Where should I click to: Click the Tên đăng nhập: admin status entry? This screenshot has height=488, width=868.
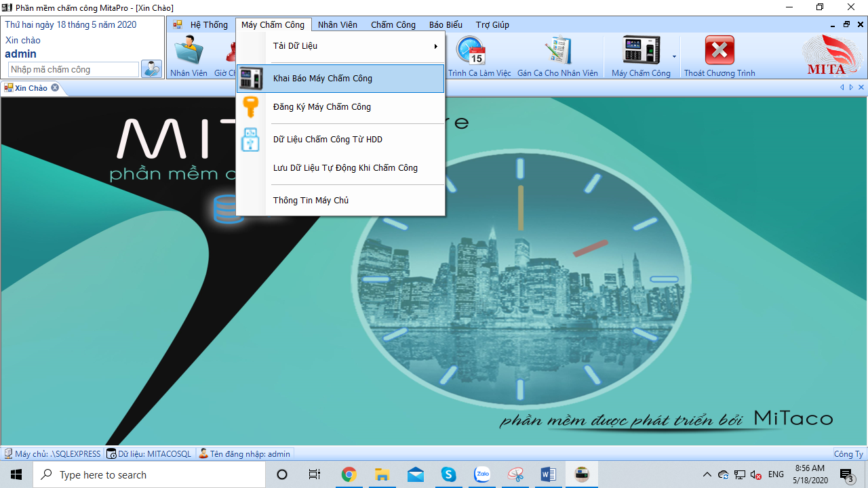[x=245, y=454]
